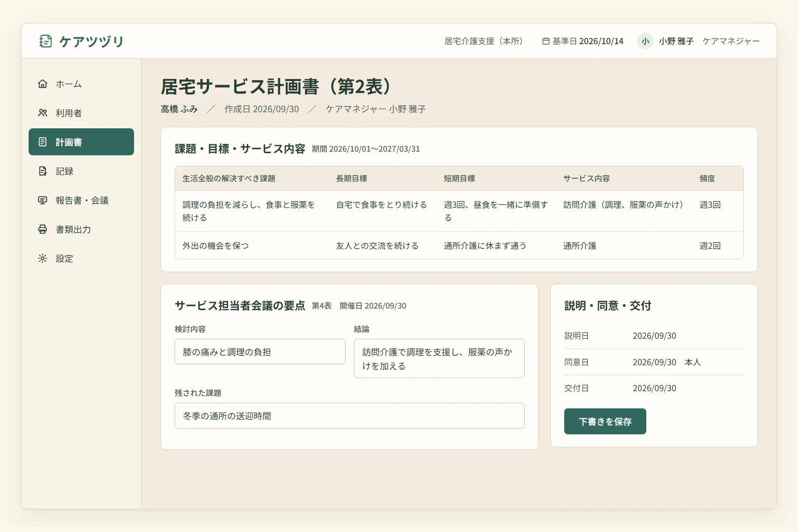Image resolution: width=798 pixels, height=532 pixels.
Task: Click the 小 user avatar badge
Action: (645, 41)
